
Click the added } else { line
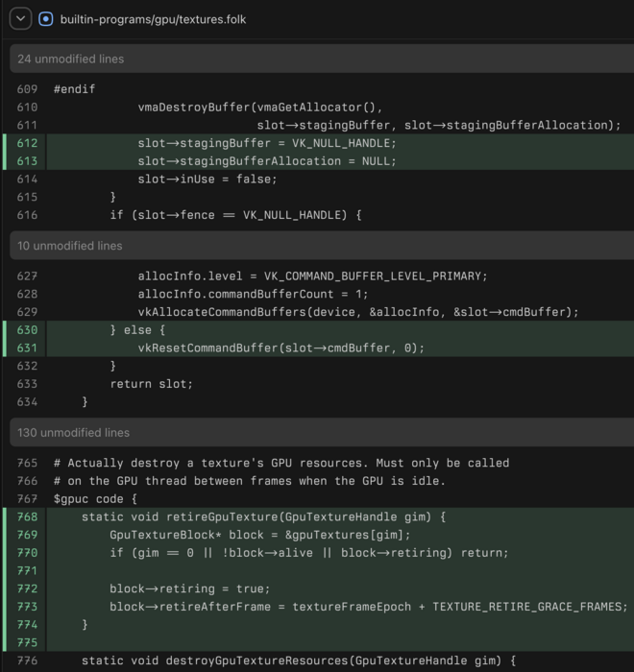(137, 330)
